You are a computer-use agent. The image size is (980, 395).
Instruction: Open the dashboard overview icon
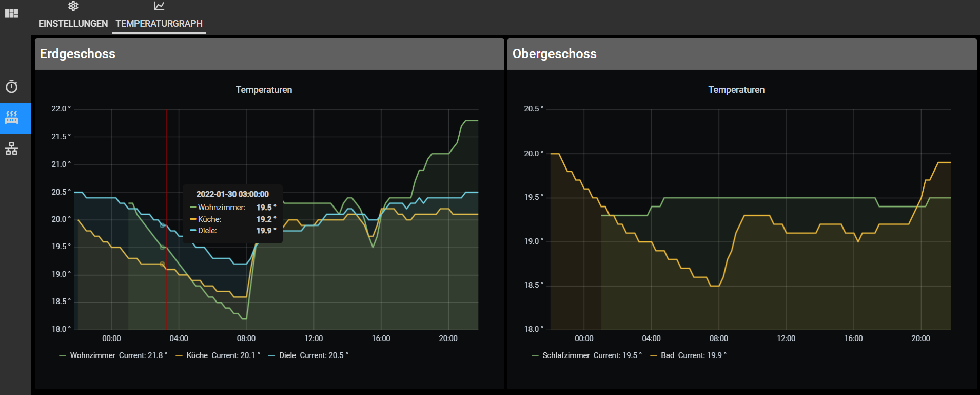(12, 13)
